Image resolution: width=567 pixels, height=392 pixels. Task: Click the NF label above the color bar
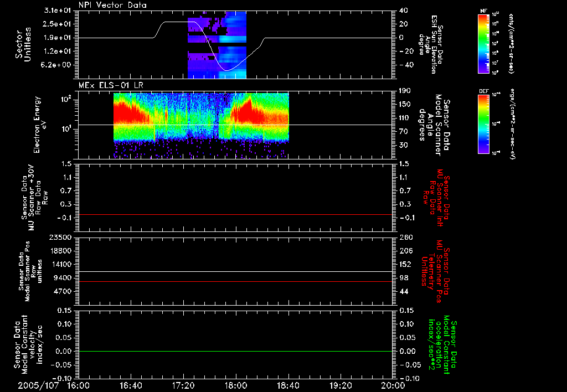[x=484, y=11]
